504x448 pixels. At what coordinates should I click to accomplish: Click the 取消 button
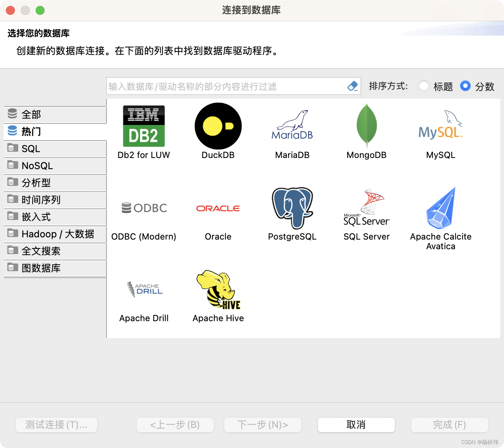click(x=356, y=425)
